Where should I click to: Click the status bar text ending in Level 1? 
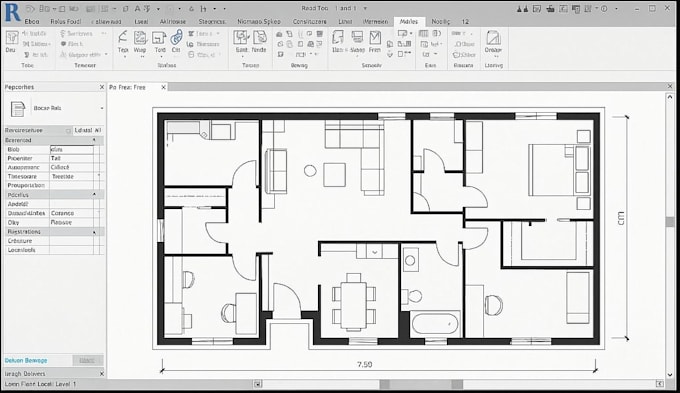click(x=40, y=384)
